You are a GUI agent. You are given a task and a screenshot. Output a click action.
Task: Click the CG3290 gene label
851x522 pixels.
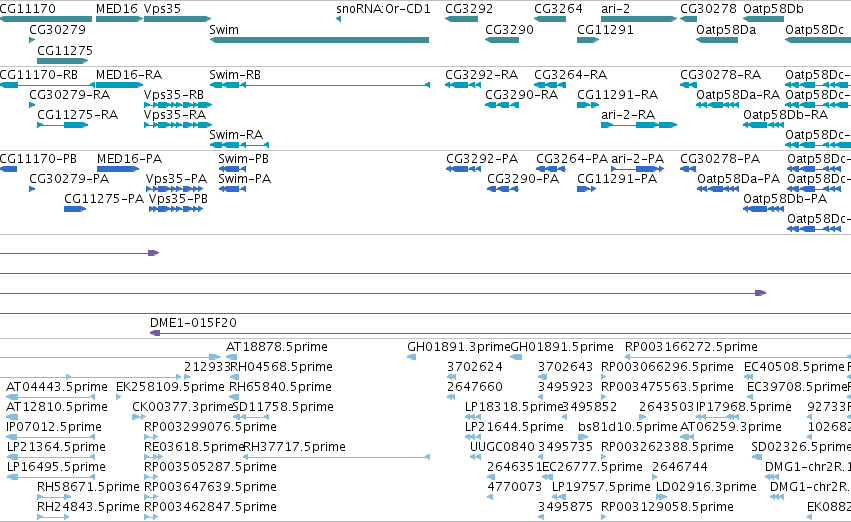coord(509,30)
